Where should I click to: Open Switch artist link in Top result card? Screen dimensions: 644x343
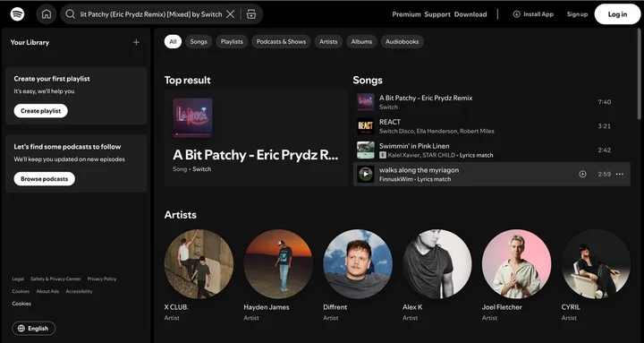(x=201, y=169)
